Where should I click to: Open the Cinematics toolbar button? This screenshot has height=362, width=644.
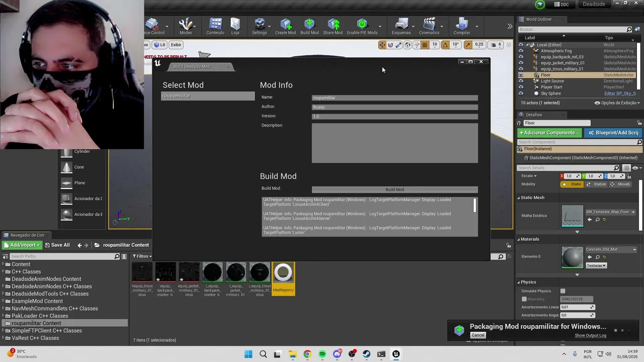(429, 27)
